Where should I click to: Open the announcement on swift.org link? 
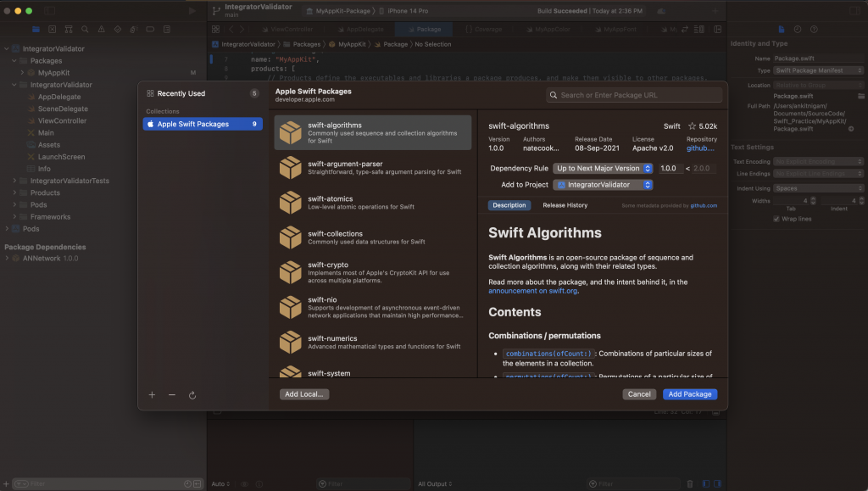point(532,291)
